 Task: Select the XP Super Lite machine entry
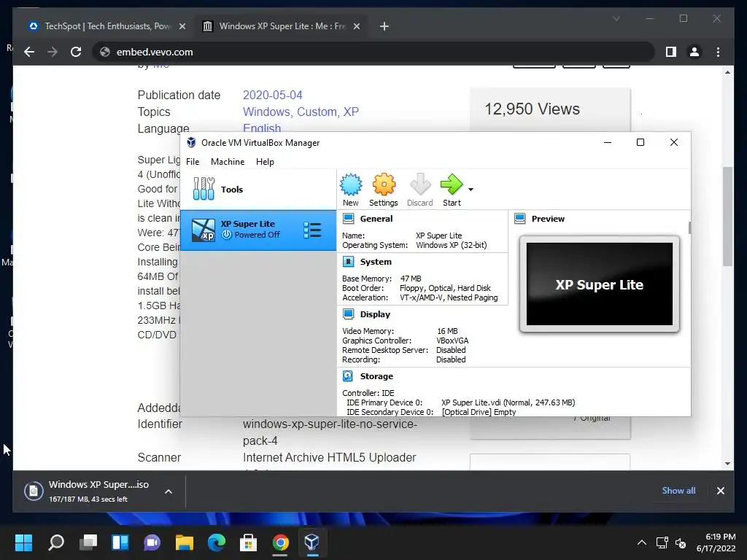[258, 230]
